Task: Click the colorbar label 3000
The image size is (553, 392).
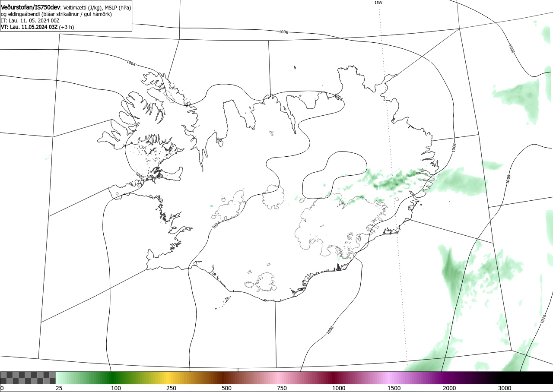Action: pyautogui.click(x=504, y=388)
